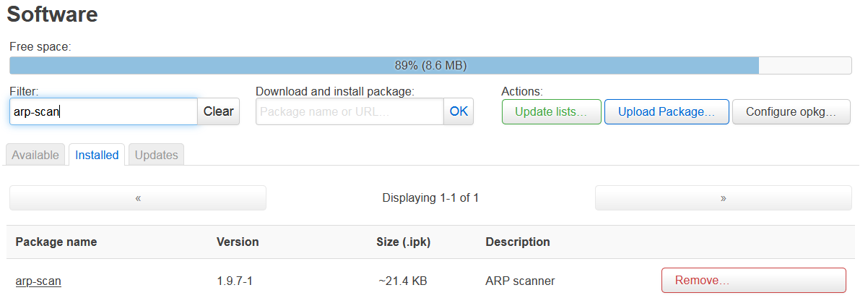Open the arp-scan package link
Image resolution: width=868 pixels, height=298 pixels.
[38, 281]
